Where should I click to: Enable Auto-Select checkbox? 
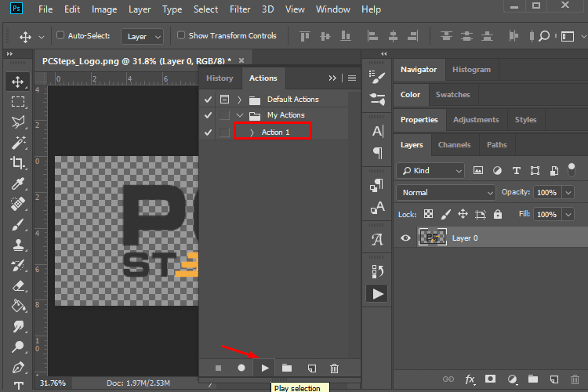point(60,35)
